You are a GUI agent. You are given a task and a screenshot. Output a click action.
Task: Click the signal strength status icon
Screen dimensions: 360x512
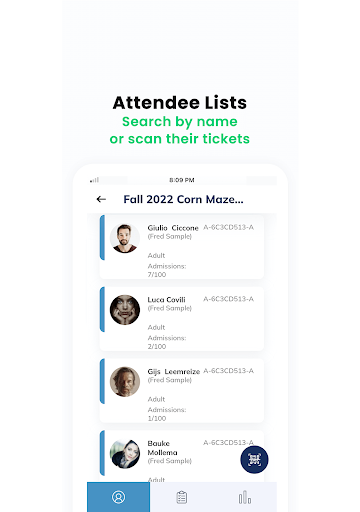coord(94,180)
